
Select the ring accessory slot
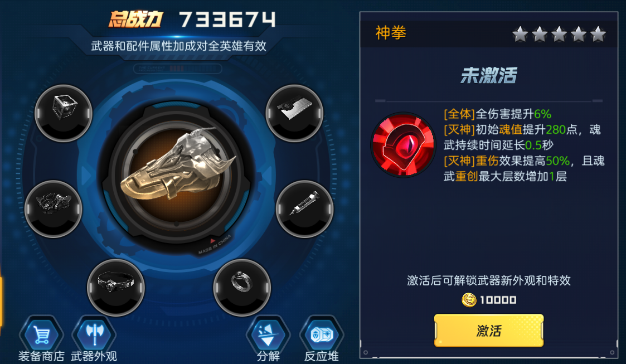(242, 288)
